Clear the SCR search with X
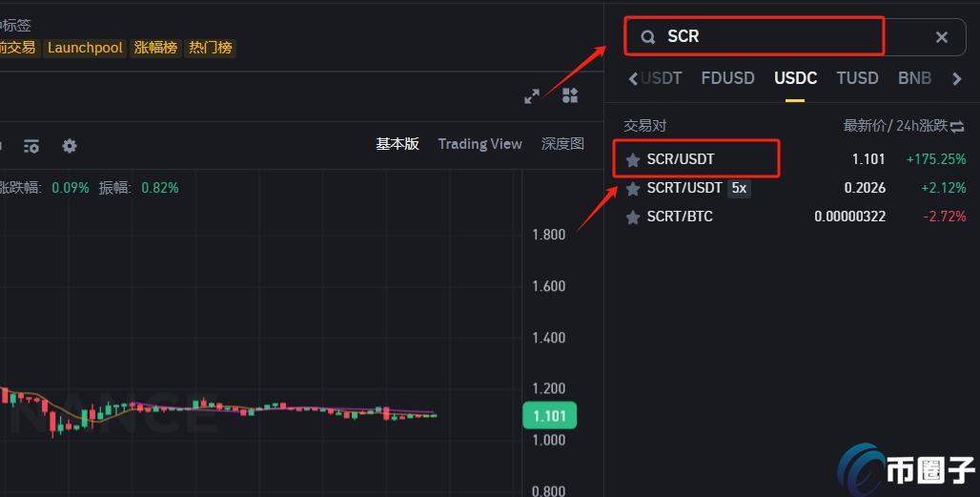Screen dimensions: 980x497 [x=941, y=37]
